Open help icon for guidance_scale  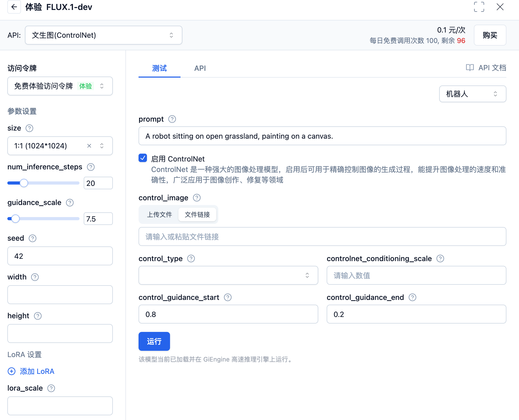coord(70,203)
